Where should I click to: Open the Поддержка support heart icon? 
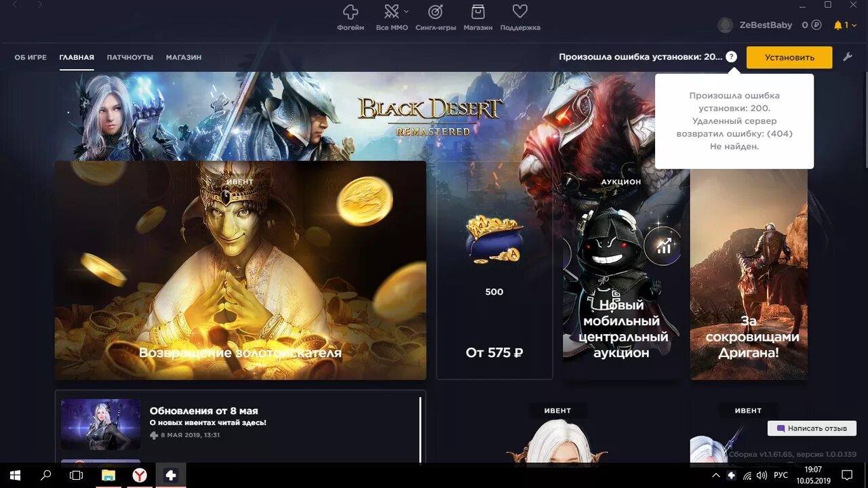click(x=520, y=12)
